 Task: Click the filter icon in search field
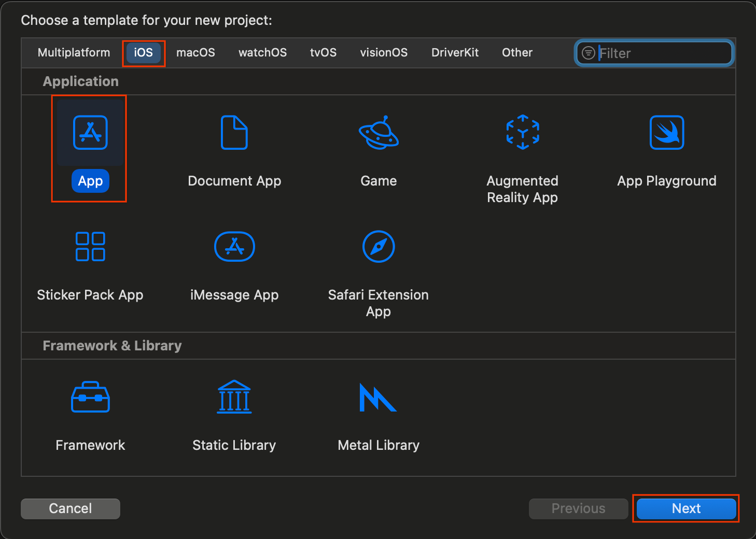click(588, 53)
